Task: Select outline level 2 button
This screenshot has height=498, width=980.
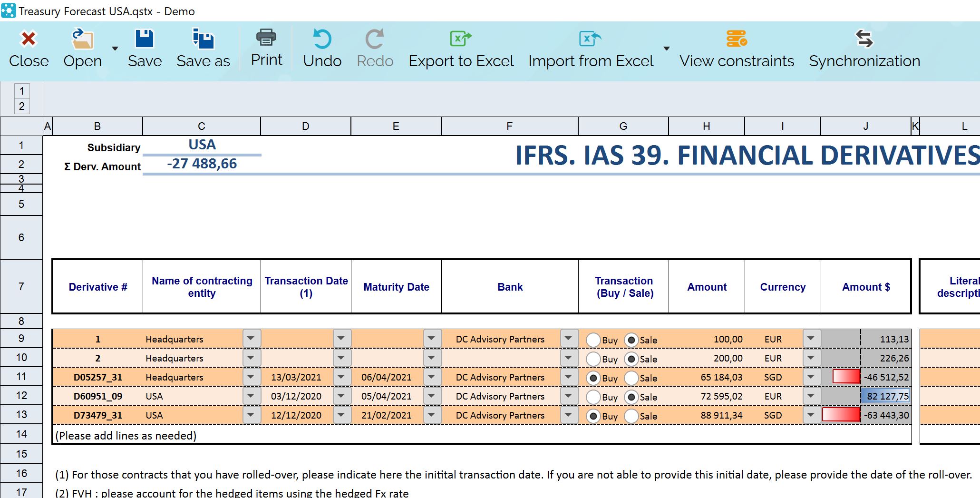Action: point(22,106)
